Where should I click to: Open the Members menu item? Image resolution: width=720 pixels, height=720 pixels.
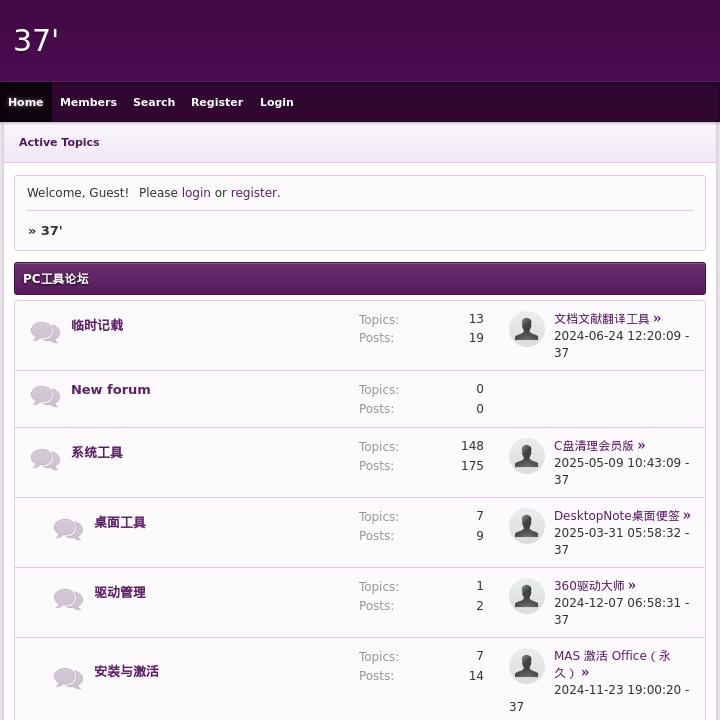click(88, 102)
